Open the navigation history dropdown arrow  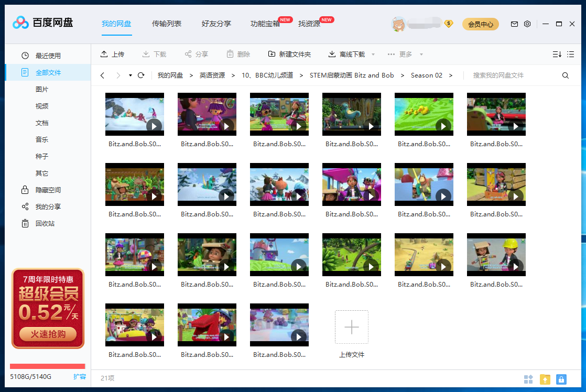(130, 75)
